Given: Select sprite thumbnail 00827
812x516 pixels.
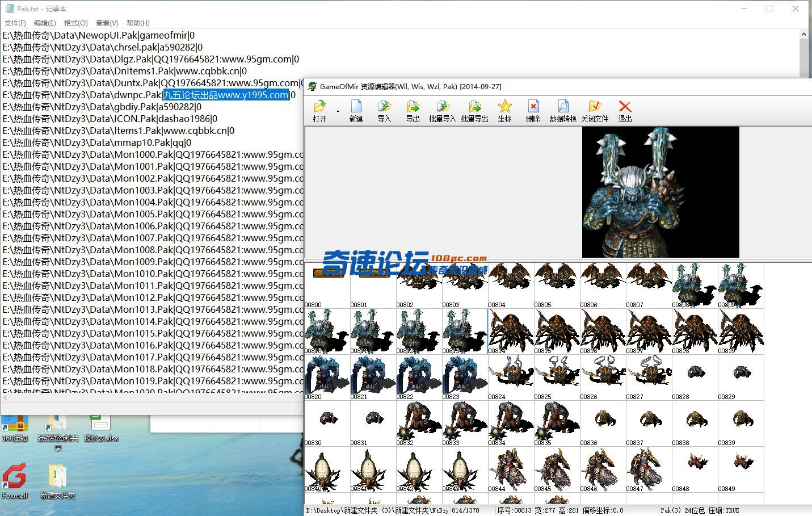Looking at the screenshot, I should [x=649, y=377].
